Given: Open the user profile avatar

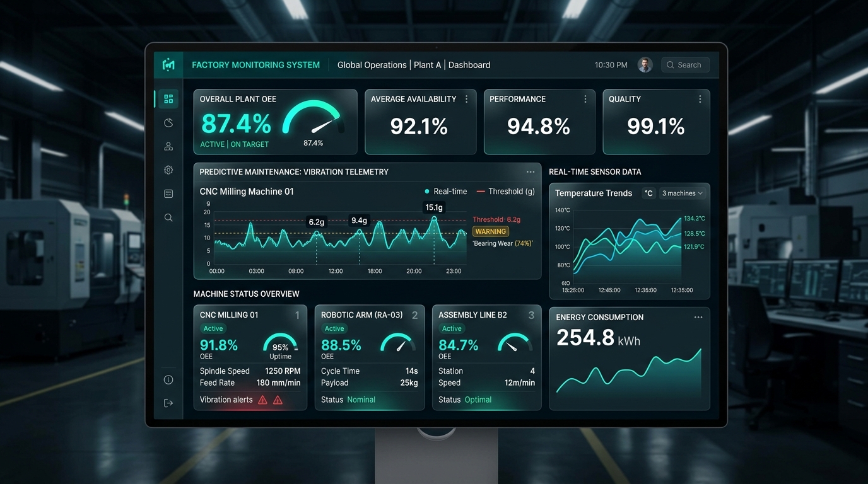Looking at the screenshot, I should coord(645,65).
